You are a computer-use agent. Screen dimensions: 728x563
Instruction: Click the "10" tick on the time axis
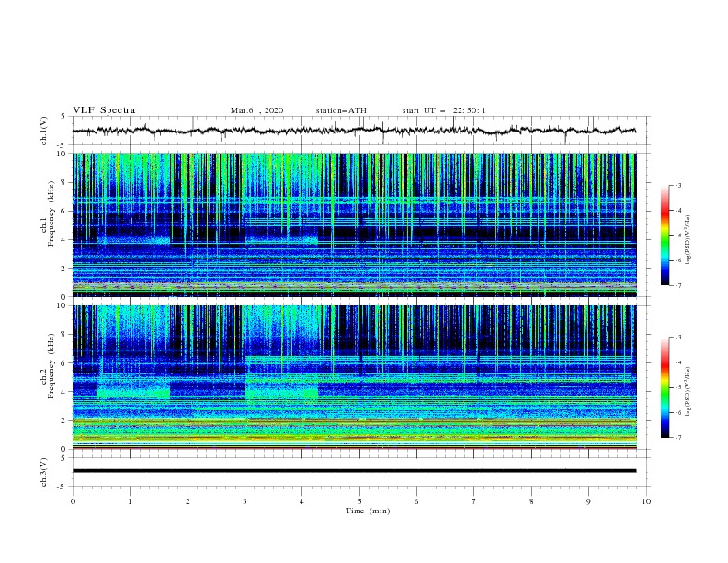tap(646, 501)
